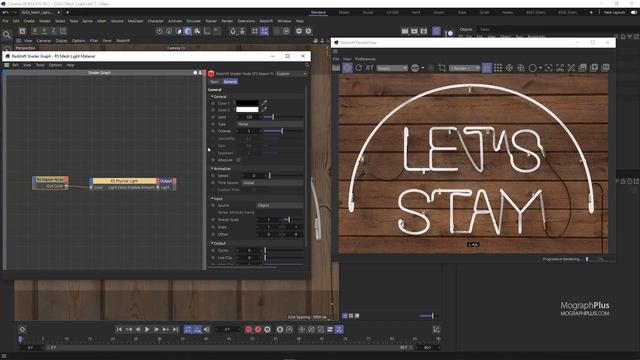Screen dimensions: 640x360
Task: Click the Color 2 eyedropper icon
Action: (x=264, y=109)
